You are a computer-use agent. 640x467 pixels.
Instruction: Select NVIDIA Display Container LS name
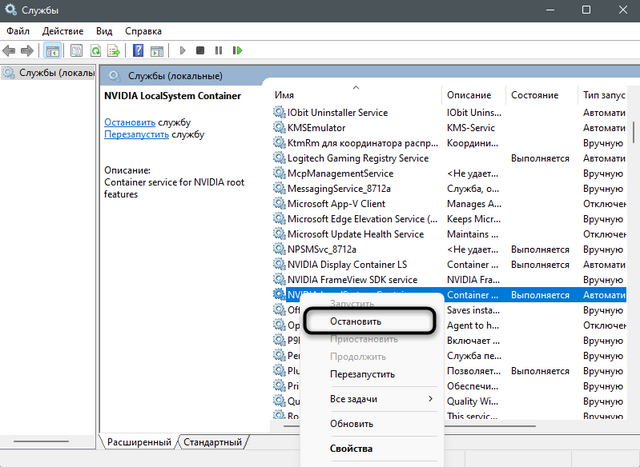pos(347,265)
